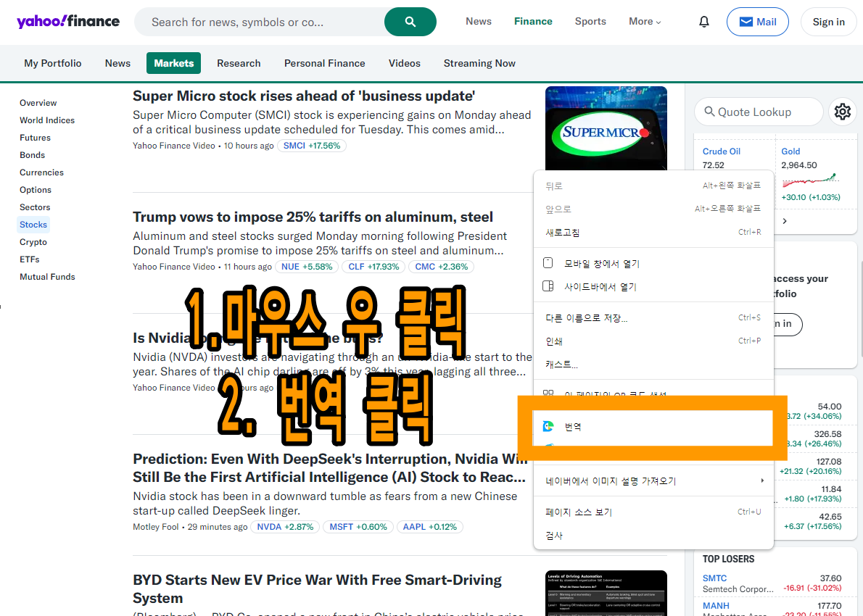
Task: Open BYD Starts New EV Price War headline
Action: click(x=317, y=589)
